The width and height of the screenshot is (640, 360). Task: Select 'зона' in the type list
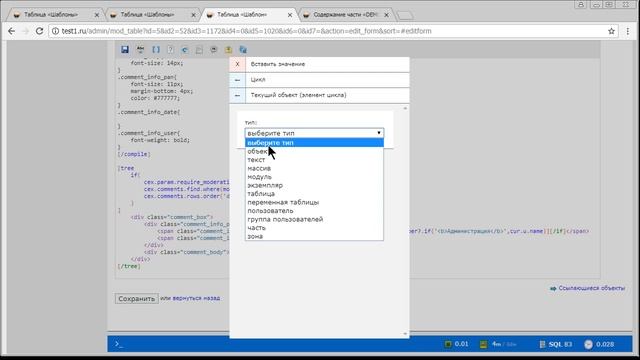[314, 236]
